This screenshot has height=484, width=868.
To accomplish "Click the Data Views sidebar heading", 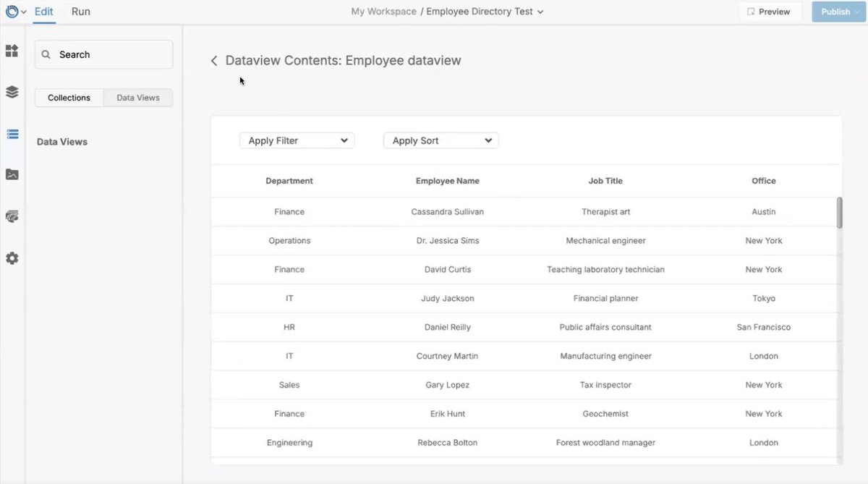I will pyautogui.click(x=62, y=142).
